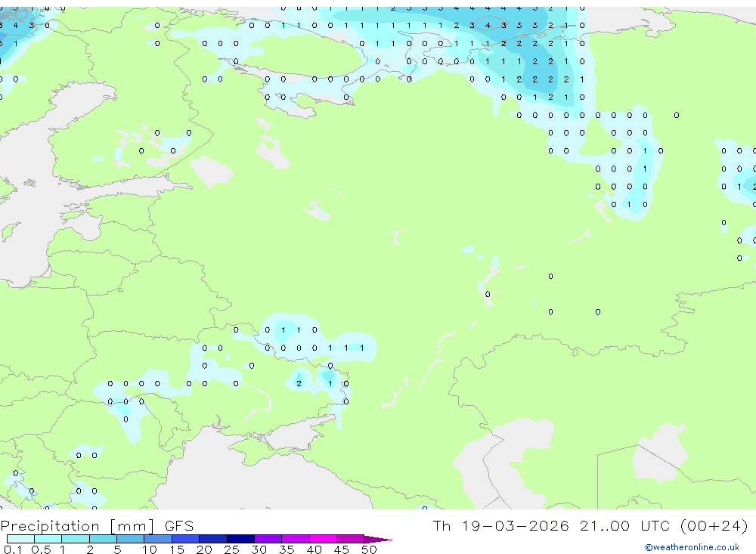Select the 0.5–1 mm light cyan legend swatch
The height and width of the screenshot is (554, 756).
click(x=48, y=539)
